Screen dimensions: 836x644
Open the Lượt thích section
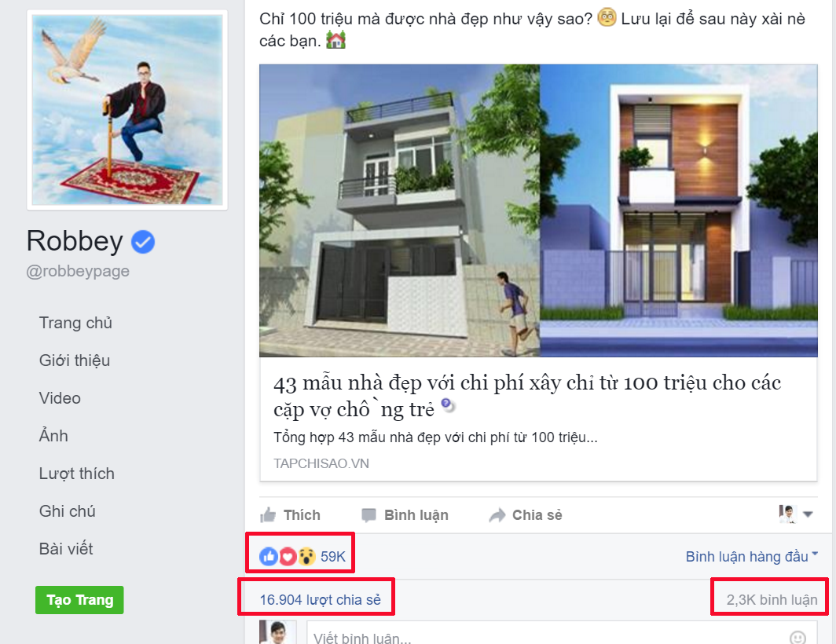tap(77, 474)
